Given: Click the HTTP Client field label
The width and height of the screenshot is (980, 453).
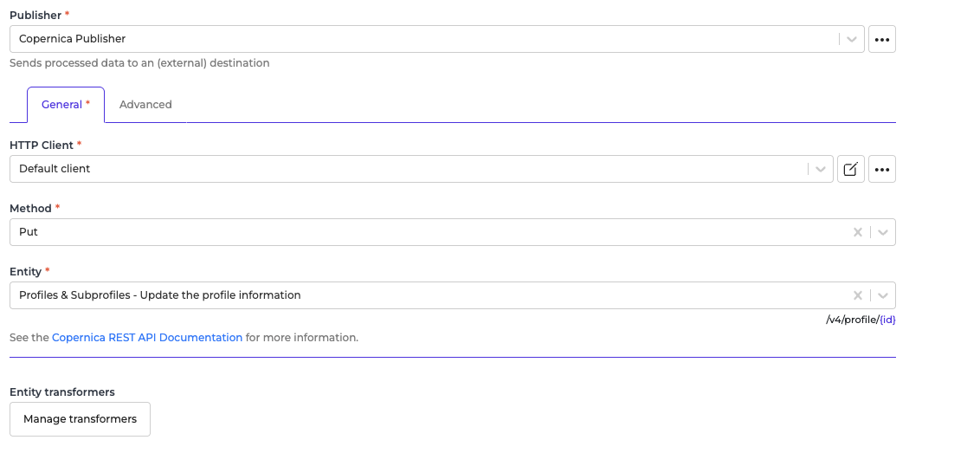Looking at the screenshot, I should (x=42, y=145).
